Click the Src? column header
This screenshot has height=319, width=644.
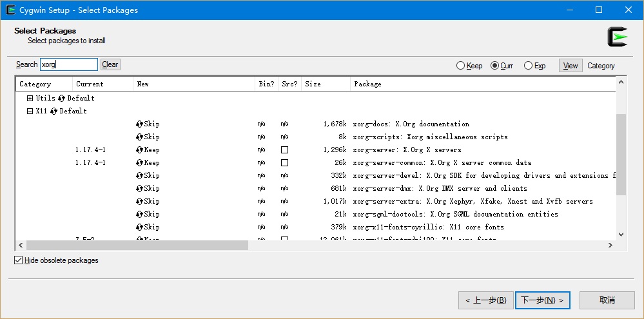(x=290, y=84)
